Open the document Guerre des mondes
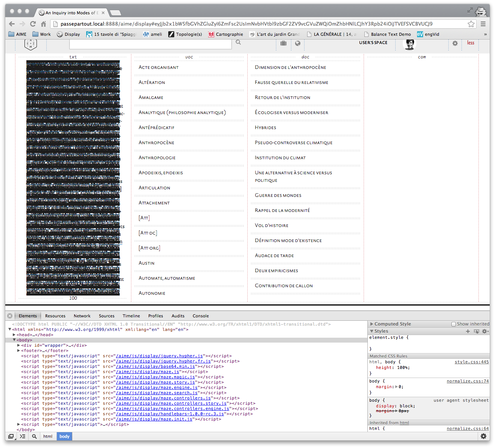The height and width of the screenshot is (448, 495). (x=278, y=195)
